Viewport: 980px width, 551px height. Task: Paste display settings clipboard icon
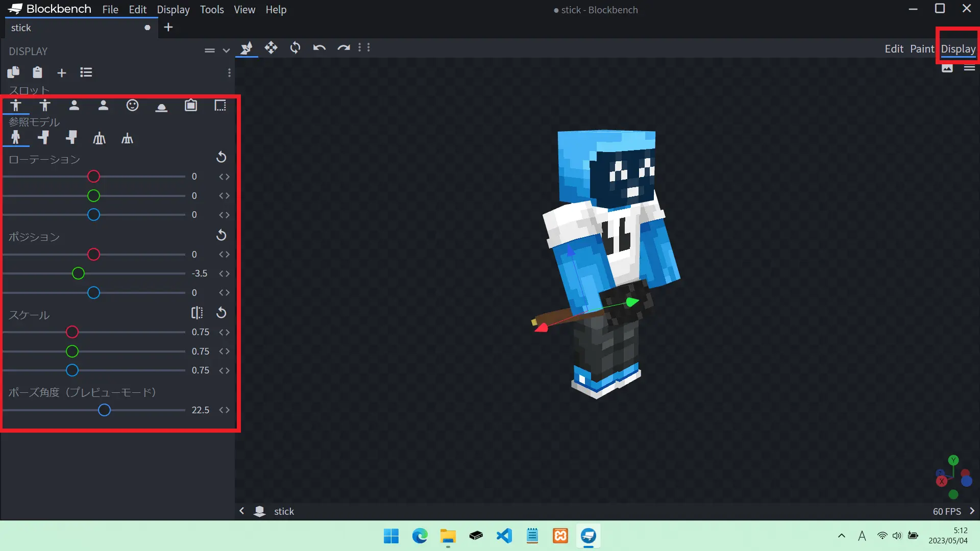37,72
